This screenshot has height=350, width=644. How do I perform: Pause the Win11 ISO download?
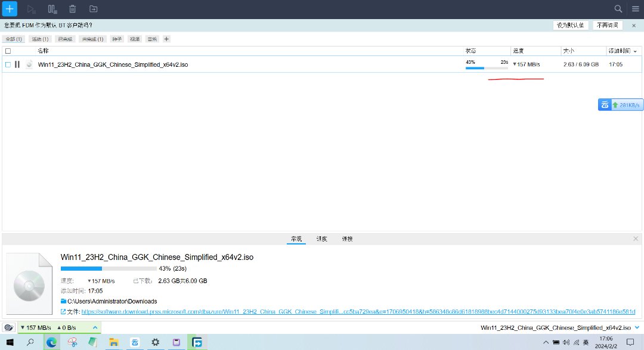[x=17, y=64]
